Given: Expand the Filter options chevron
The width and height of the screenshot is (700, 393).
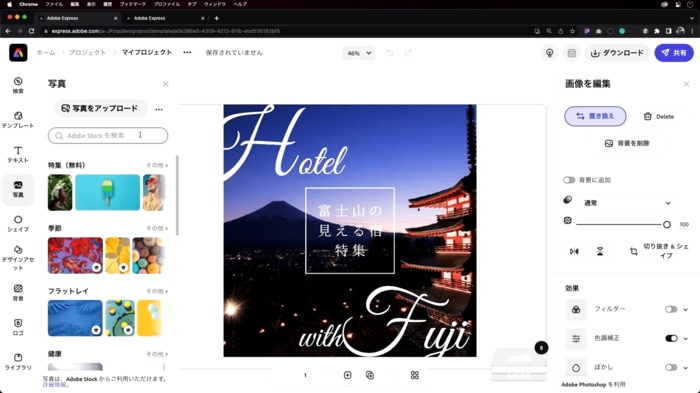Looking at the screenshot, I should tap(685, 309).
